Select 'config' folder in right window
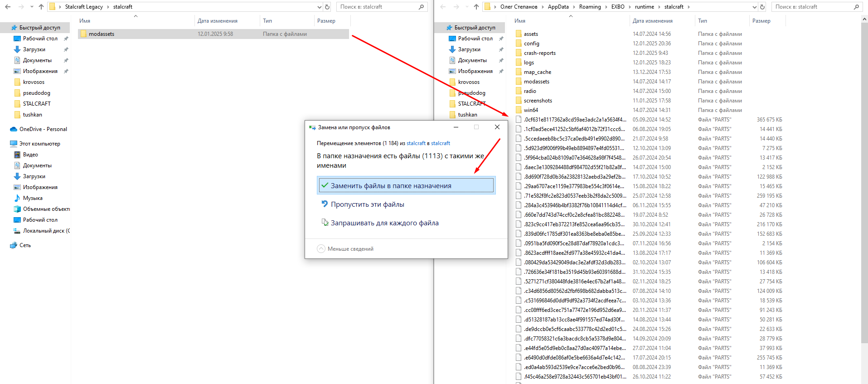The image size is (868, 384). click(x=531, y=44)
